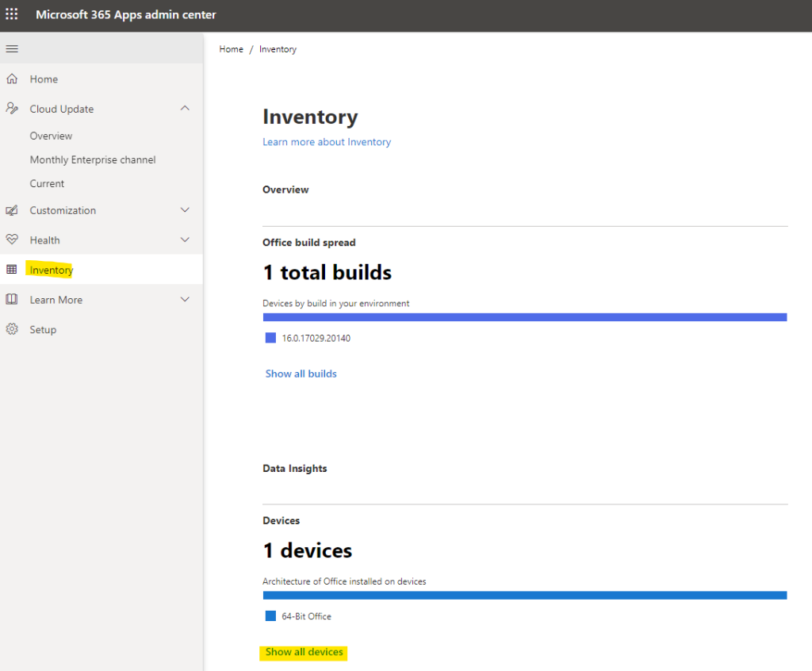Open Home in the sidebar
The image size is (812, 671).
(101, 79)
